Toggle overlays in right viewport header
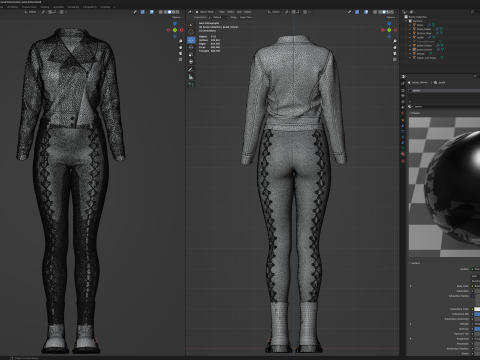The width and height of the screenshot is (480, 360). click(366, 12)
